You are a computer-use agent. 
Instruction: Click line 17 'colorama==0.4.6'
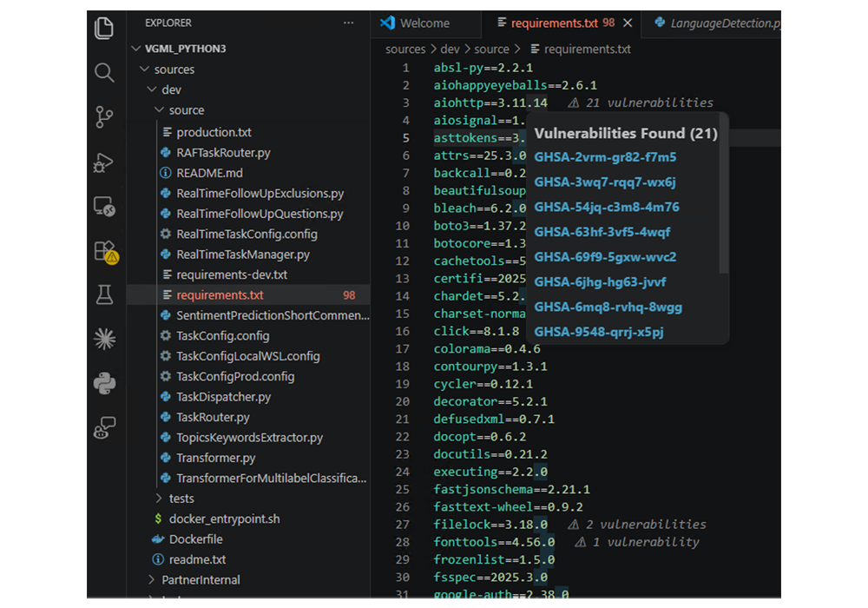pyautogui.click(x=487, y=349)
